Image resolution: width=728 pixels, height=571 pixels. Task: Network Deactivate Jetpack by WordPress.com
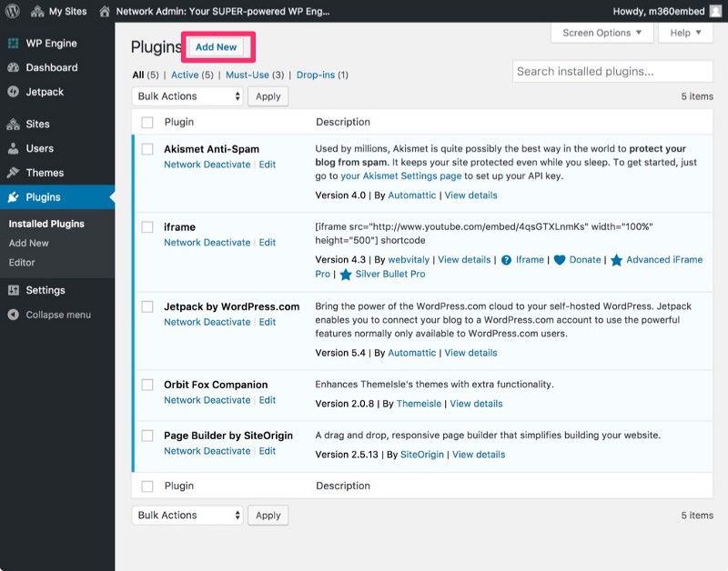(x=207, y=322)
